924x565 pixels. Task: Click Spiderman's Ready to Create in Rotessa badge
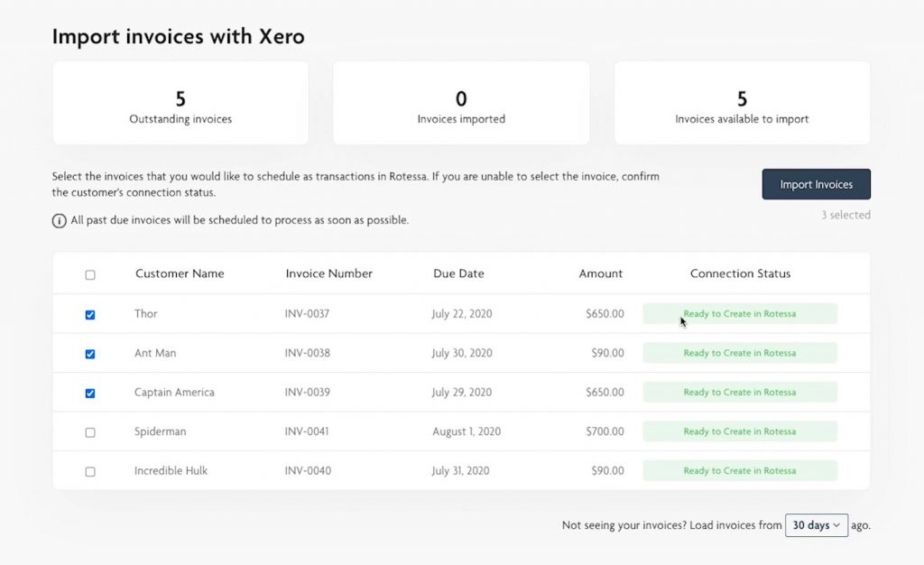click(x=740, y=431)
